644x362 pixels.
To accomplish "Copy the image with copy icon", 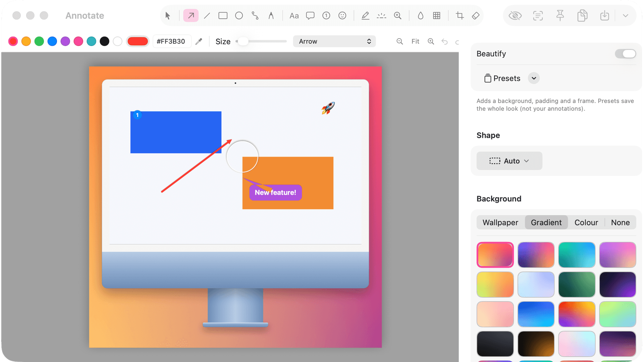I will point(582,16).
